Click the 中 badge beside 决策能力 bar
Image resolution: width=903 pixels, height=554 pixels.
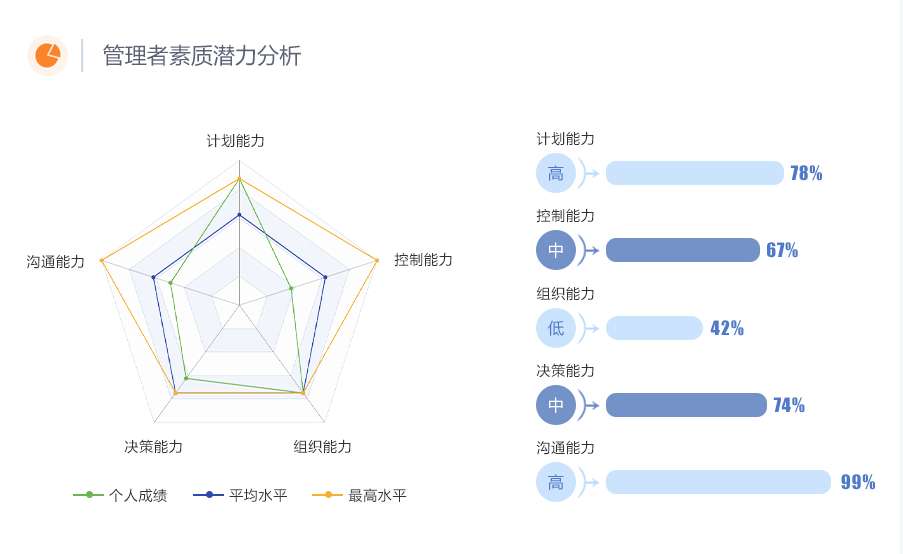(x=556, y=405)
